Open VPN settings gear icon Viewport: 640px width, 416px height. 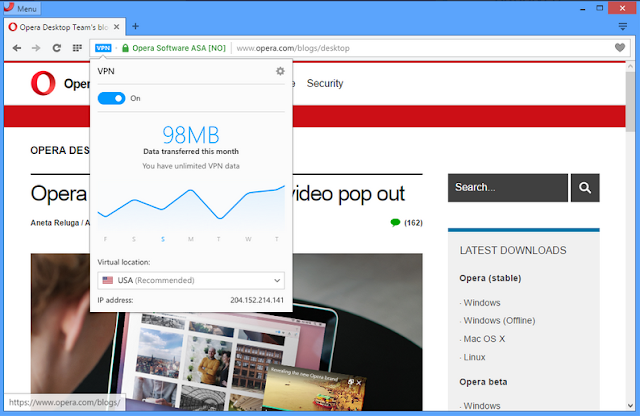pyautogui.click(x=280, y=71)
